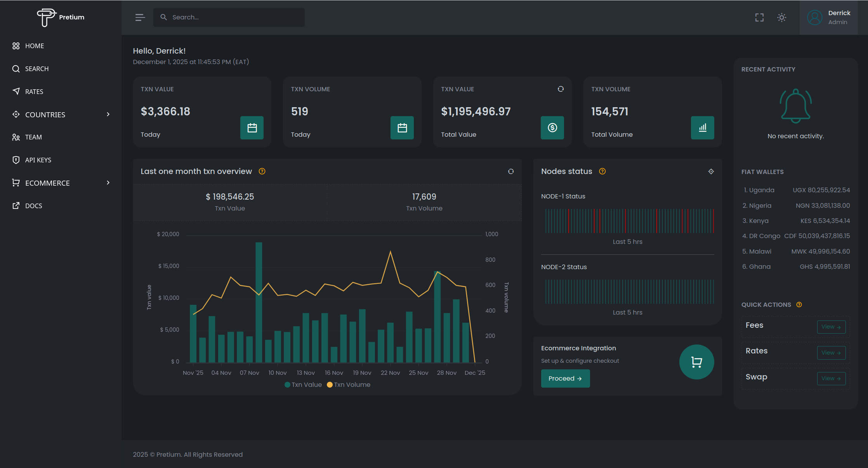Image resolution: width=868 pixels, height=468 pixels.
Task: Open the Rates sidebar page
Action: pyautogui.click(x=34, y=92)
